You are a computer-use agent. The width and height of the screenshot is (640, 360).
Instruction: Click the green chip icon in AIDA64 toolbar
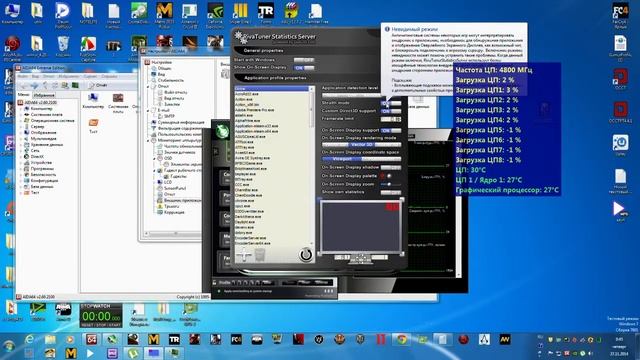point(75,85)
